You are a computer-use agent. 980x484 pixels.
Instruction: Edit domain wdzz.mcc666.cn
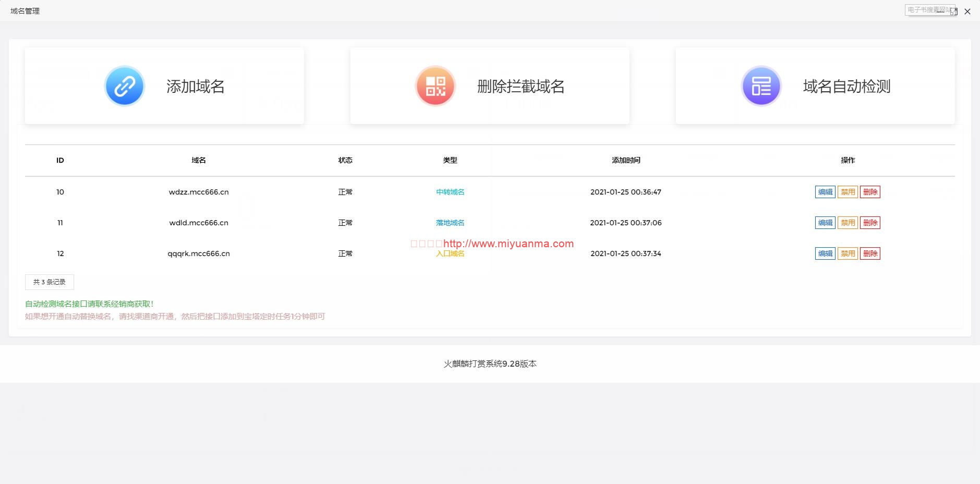coord(825,192)
